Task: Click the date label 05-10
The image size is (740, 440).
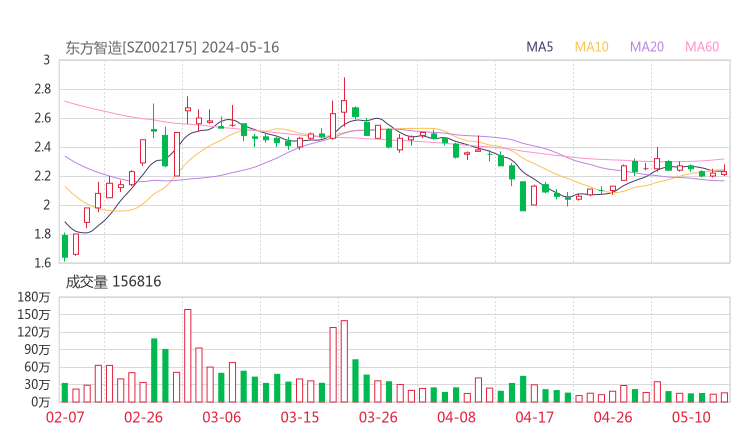Action: coord(691,418)
